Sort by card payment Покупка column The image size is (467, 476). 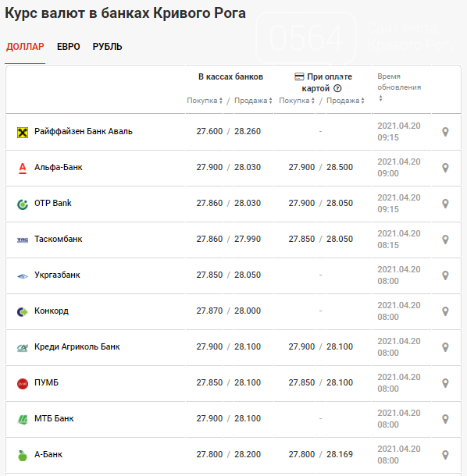(297, 101)
